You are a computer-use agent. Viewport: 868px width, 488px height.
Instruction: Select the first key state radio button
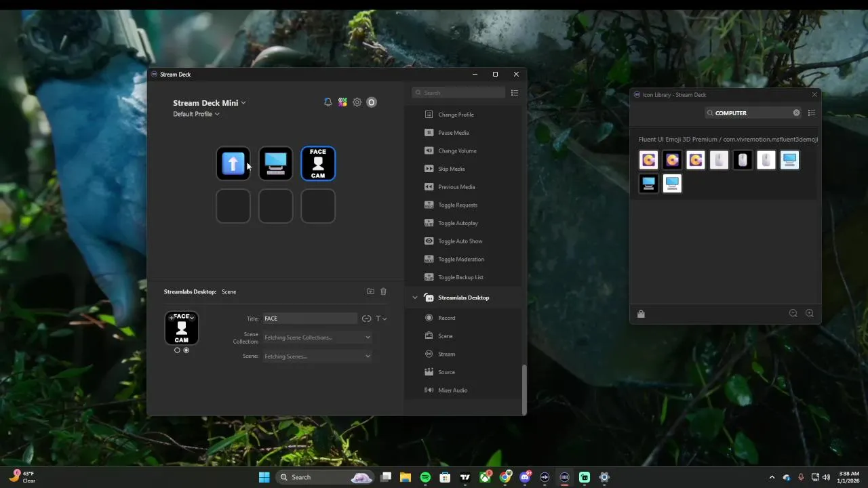point(177,350)
